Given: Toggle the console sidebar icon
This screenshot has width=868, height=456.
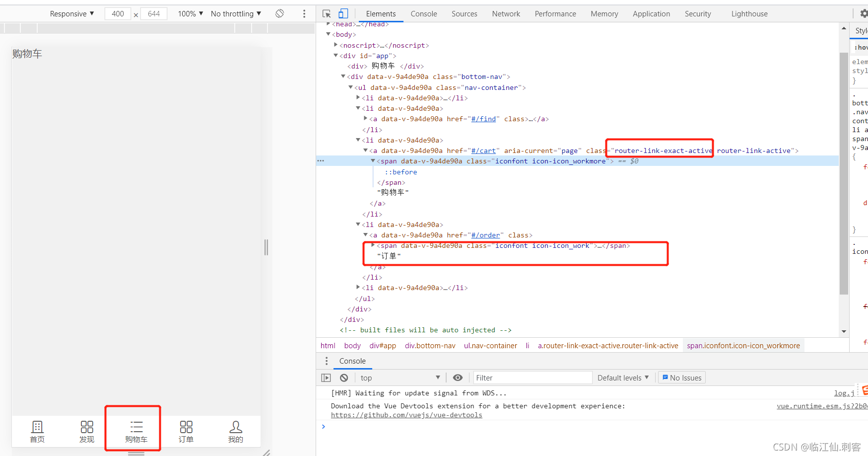Looking at the screenshot, I should coord(326,378).
